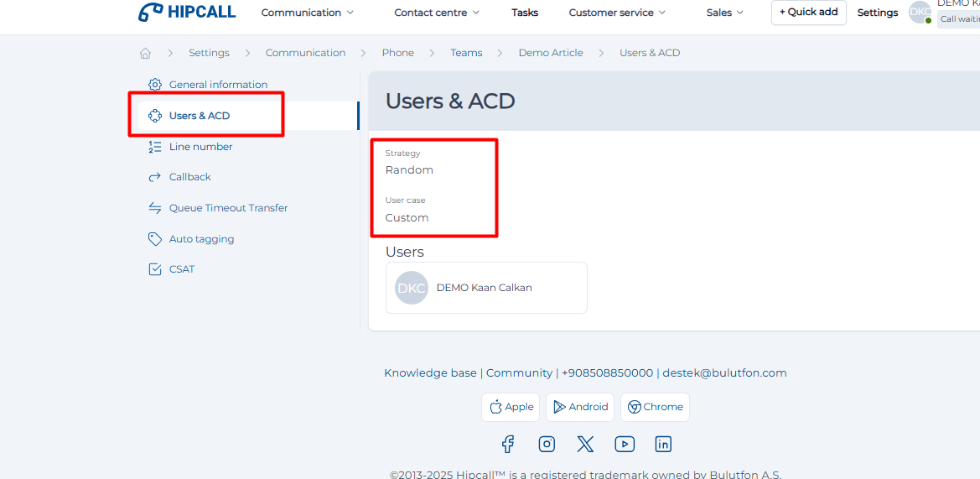980x479 pixels.
Task: Open the Facebook social icon
Action: pyautogui.click(x=508, y=444)
